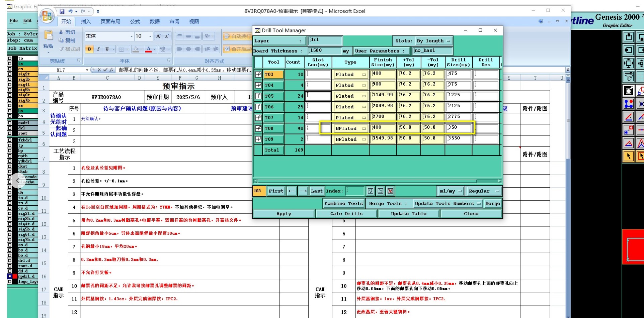
Task: Open Type dropdown for tool T08
Action: point(350,128)
